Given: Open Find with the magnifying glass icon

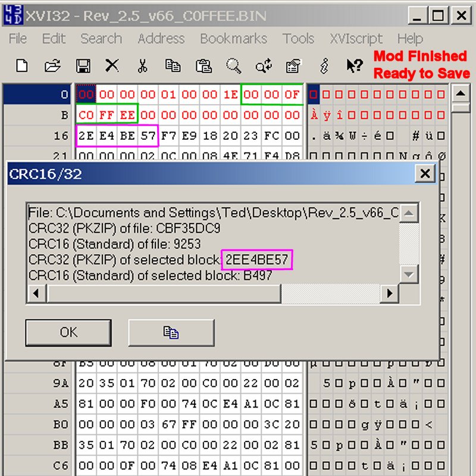Looking at the screenshot, I should (x=233, y=65).
